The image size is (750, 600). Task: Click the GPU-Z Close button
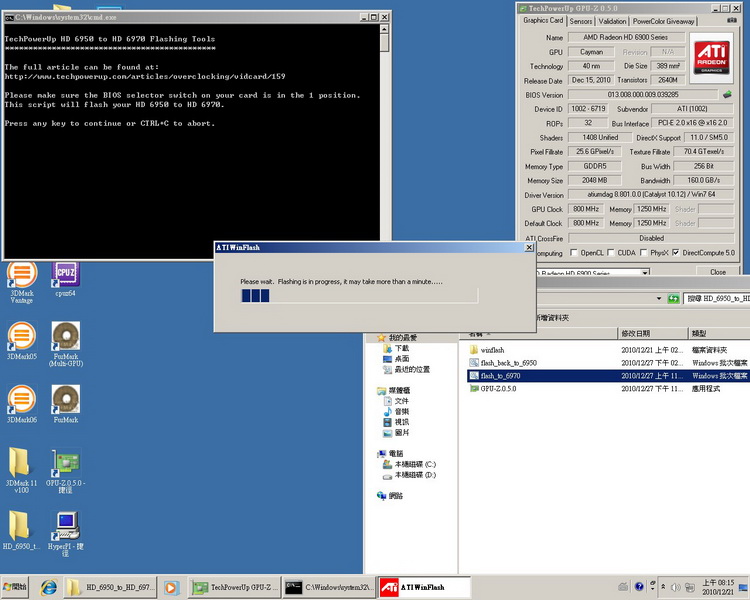pos(717,272)
